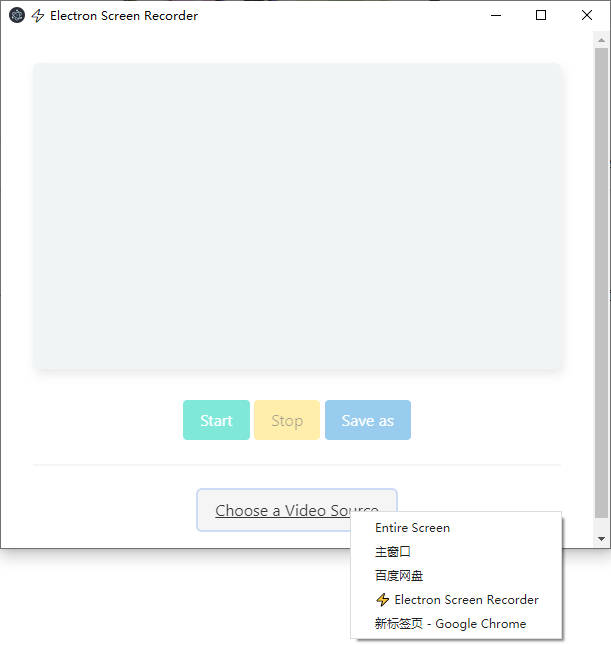611x645 pixels.
Task: Click the Stop recording button
Action: tap(287, 420)
